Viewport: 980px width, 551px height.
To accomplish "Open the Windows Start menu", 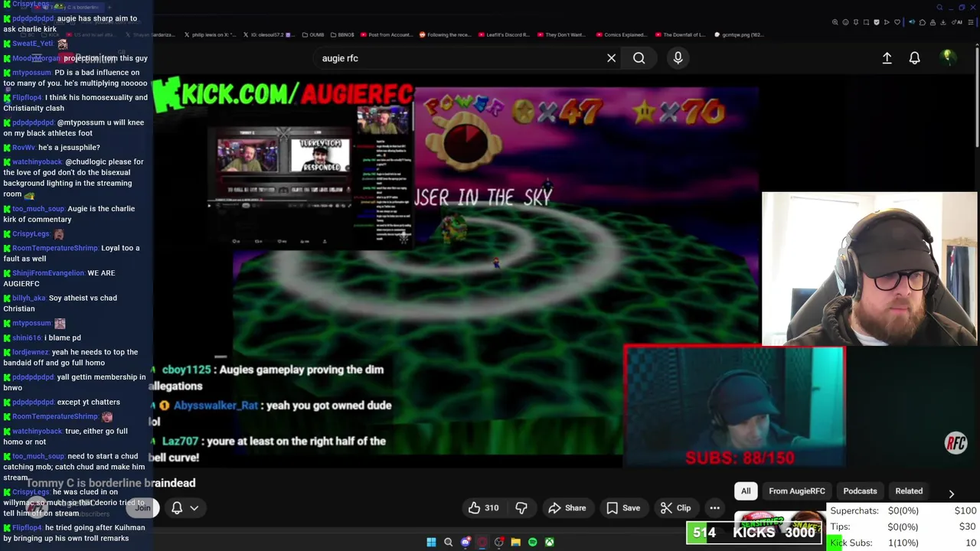I will (431, 542).
